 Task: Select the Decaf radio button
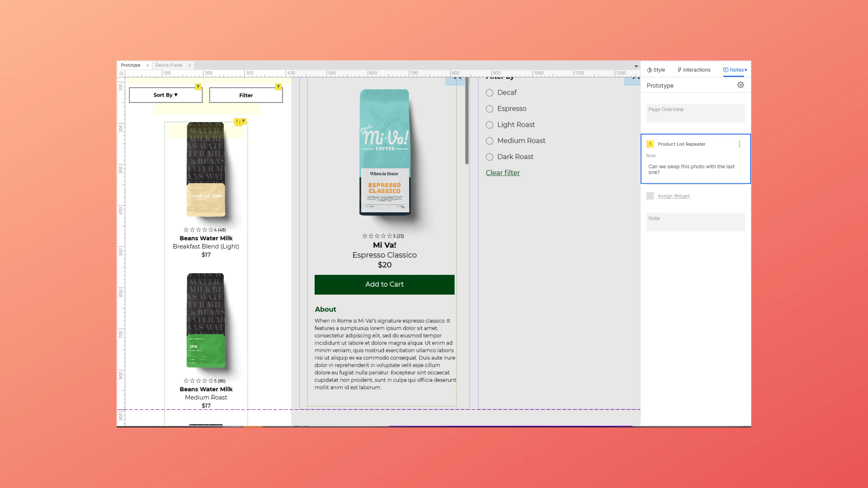click(489, 93)
